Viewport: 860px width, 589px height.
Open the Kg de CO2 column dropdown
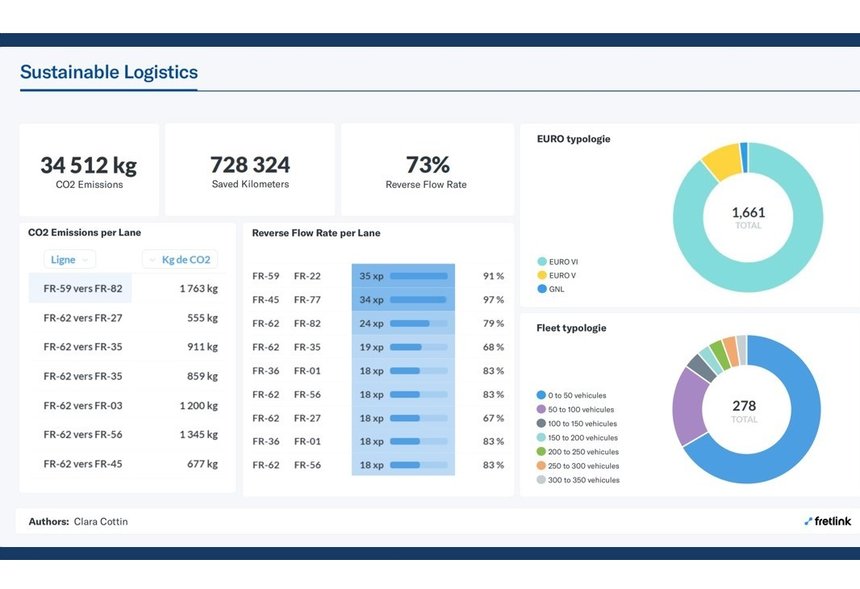click(x=180, y=259)
